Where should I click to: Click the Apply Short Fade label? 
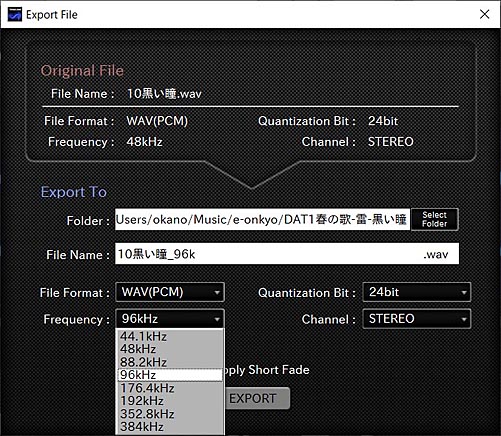point(267,370)
